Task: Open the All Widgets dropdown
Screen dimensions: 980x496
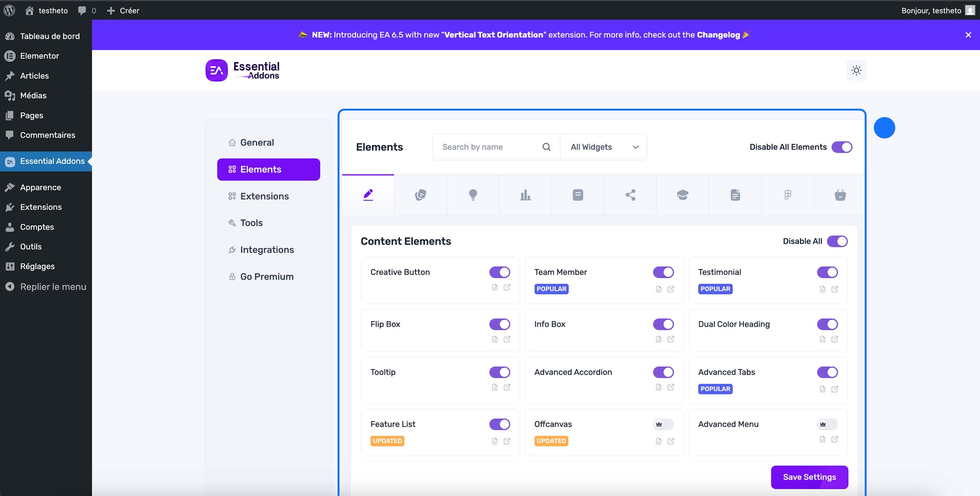Action: click(x=604, y=147)
